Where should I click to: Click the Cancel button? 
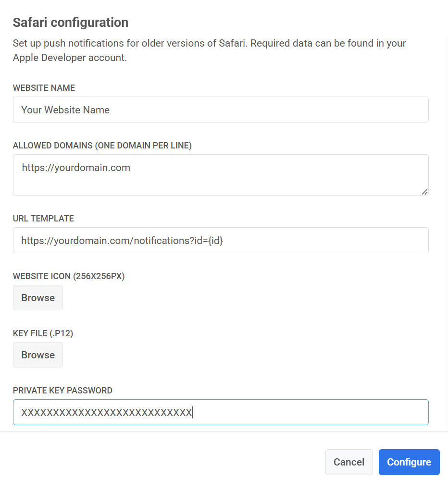tap(349, 462)
